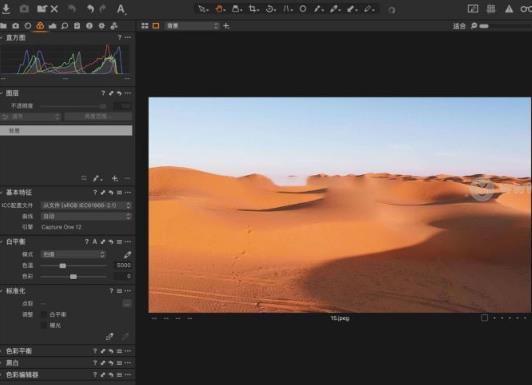Open the Capture camera tool tab
The image size is (532, 385).
point(16,26)
